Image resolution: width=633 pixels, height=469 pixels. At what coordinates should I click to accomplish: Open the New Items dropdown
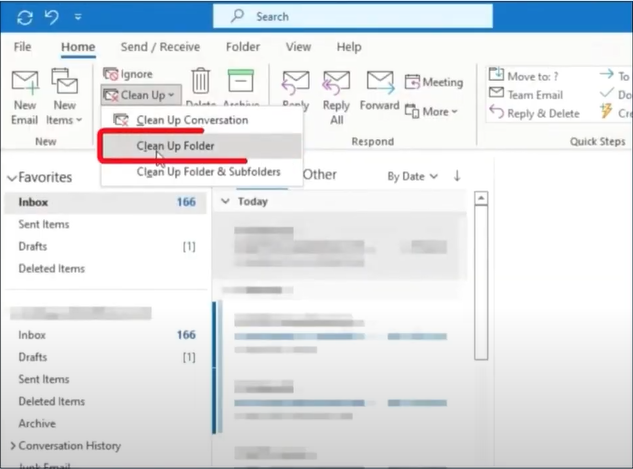(x=64, y=97)
